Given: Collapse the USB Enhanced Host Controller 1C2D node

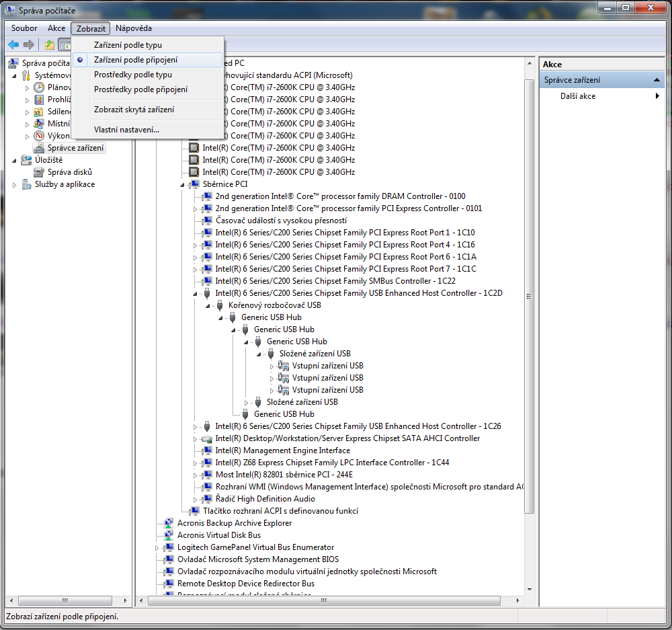Looking at the screenshot, I should (196, 294).
